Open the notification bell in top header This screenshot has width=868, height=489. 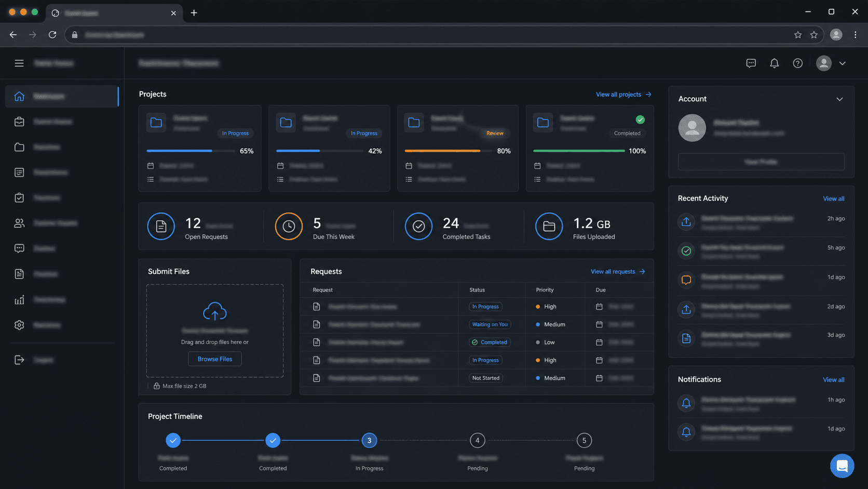[x=774, y=63]
